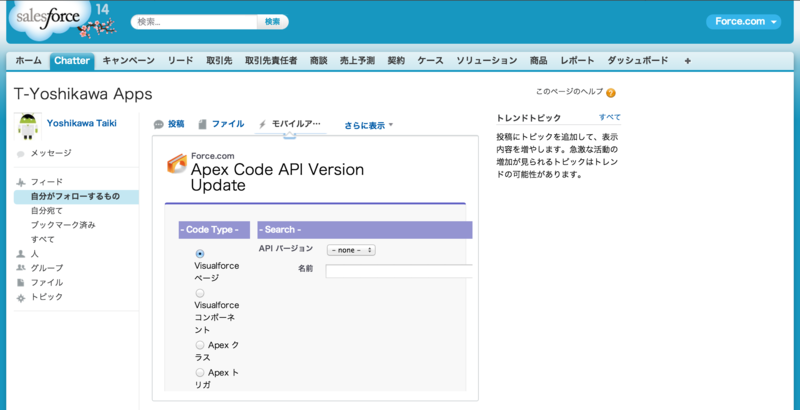
Task: Open the Force.com app menu dropdown
Action: point(743,21)
